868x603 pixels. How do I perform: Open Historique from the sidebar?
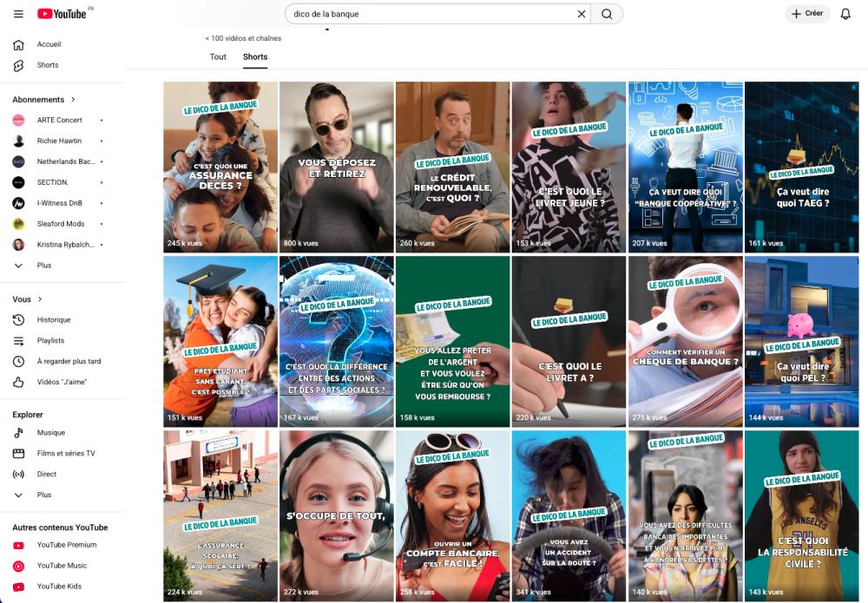(54, 320)
